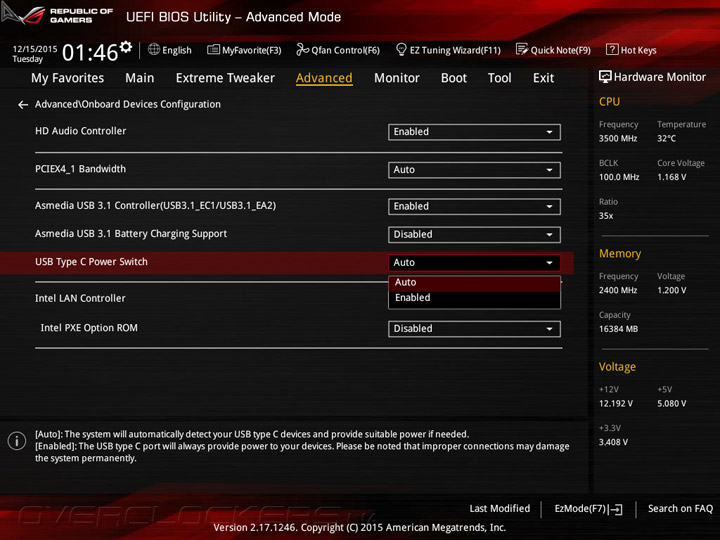Open HD Audio Controller dropdown
Viewport: 720px width, 540px height.
tap(474, 132)
